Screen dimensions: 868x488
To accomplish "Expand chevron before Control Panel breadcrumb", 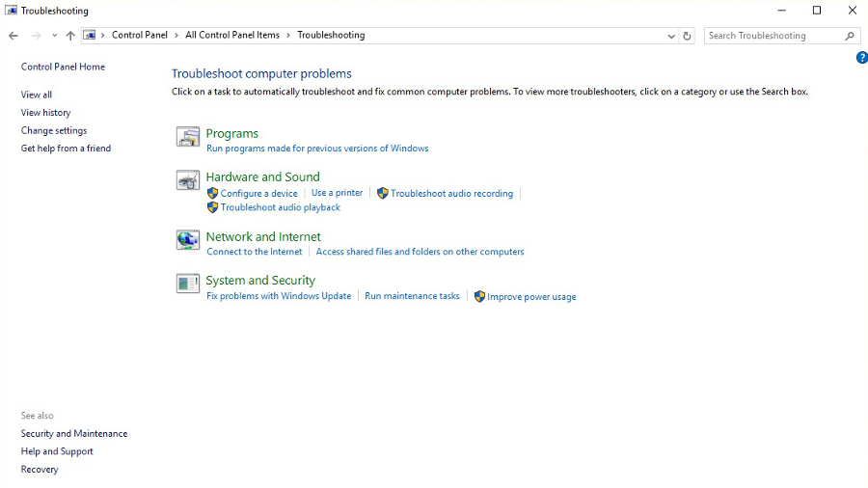I will [103, 36].
